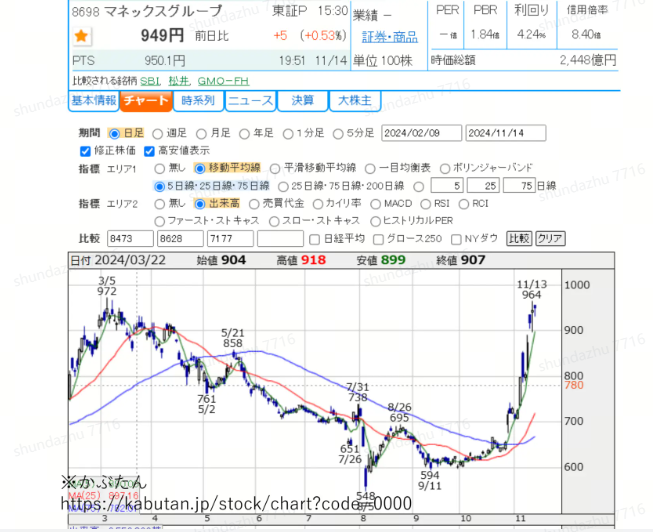The height and width of the screenshot is (532, 653).
Task: Select the 平滑移動平均線 radio button
Action: pos(275,169)
